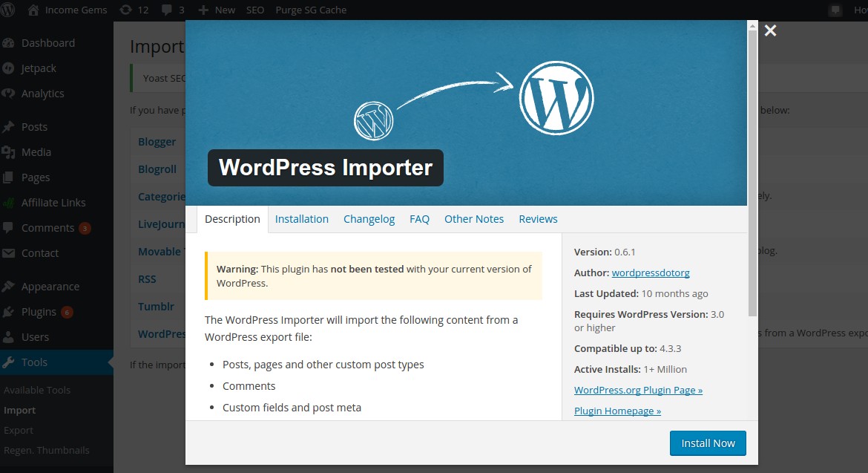Open Jetpack menu item
The width and height of the screenshot is (868, 473).
[39, 68]
